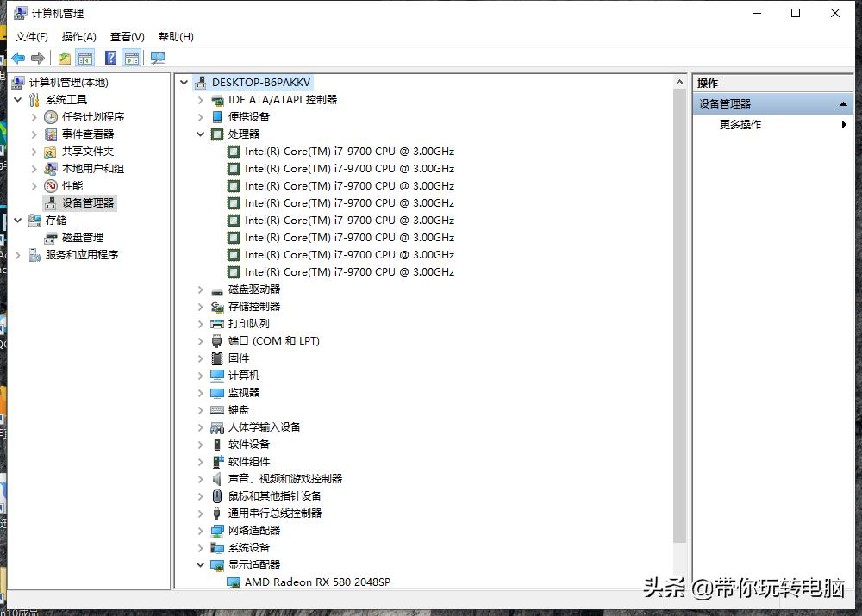
Task: Select last Intel Core i7-9700 CPU entry
Action: coord(350,272)
